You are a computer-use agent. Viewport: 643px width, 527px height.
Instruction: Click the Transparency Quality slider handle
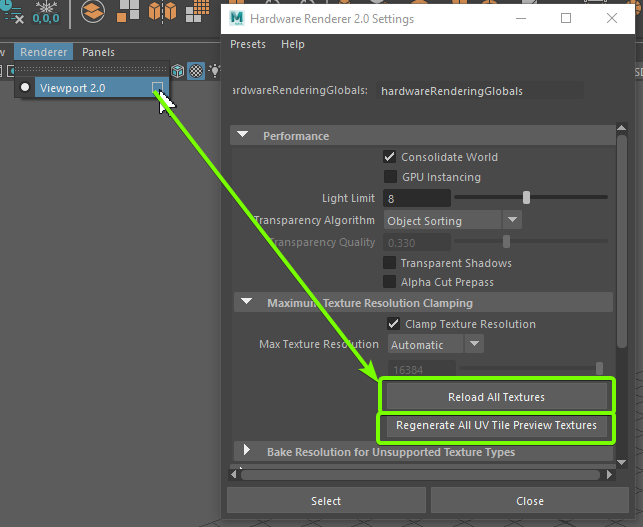[506, 241]
